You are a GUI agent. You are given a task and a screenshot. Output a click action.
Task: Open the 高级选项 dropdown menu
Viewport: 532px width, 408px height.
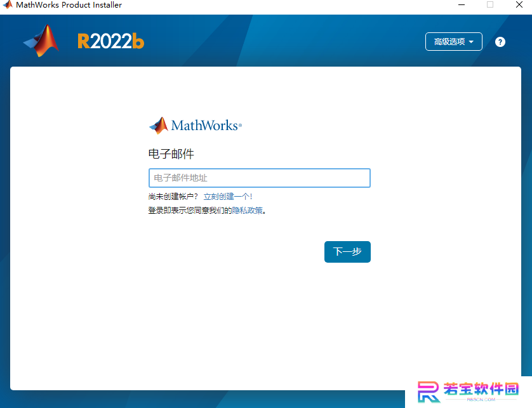[x=454, y=42]
